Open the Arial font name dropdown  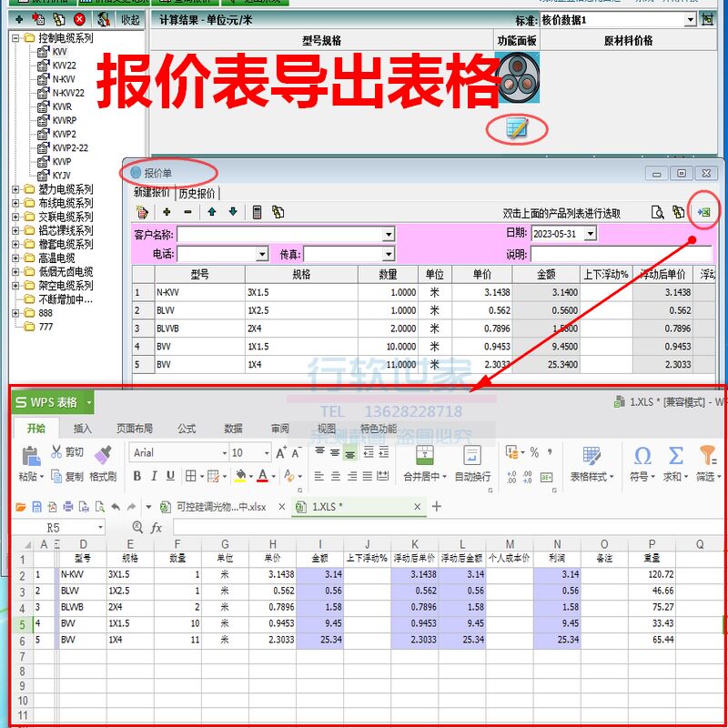click(224, 452)
